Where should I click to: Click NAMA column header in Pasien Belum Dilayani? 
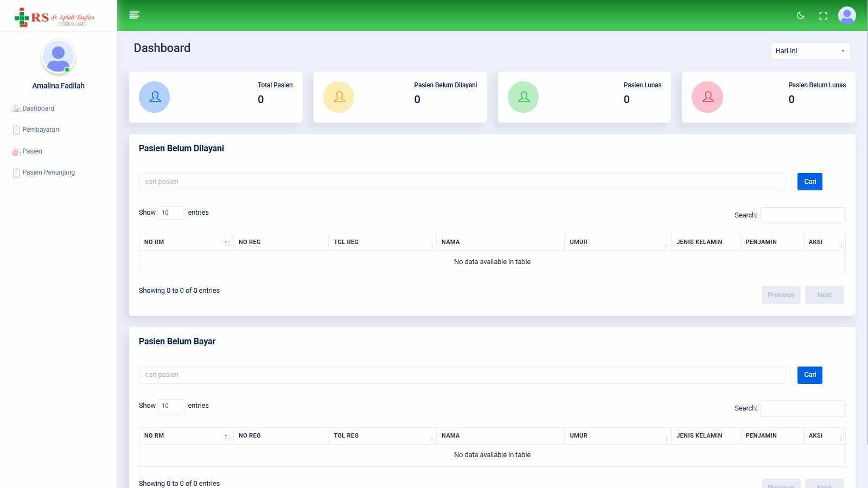501,242
